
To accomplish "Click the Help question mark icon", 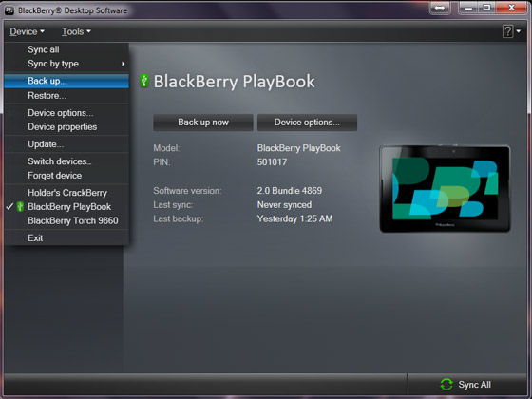I will (507, 31).
